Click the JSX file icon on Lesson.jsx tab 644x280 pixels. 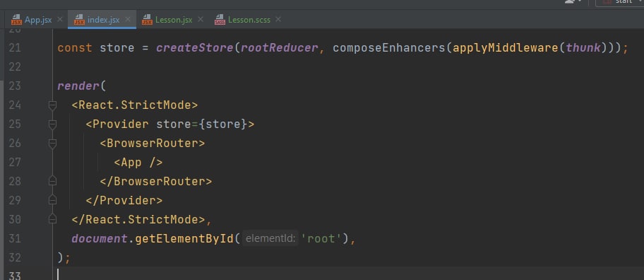pyautogui.click(x=147, y=20)
